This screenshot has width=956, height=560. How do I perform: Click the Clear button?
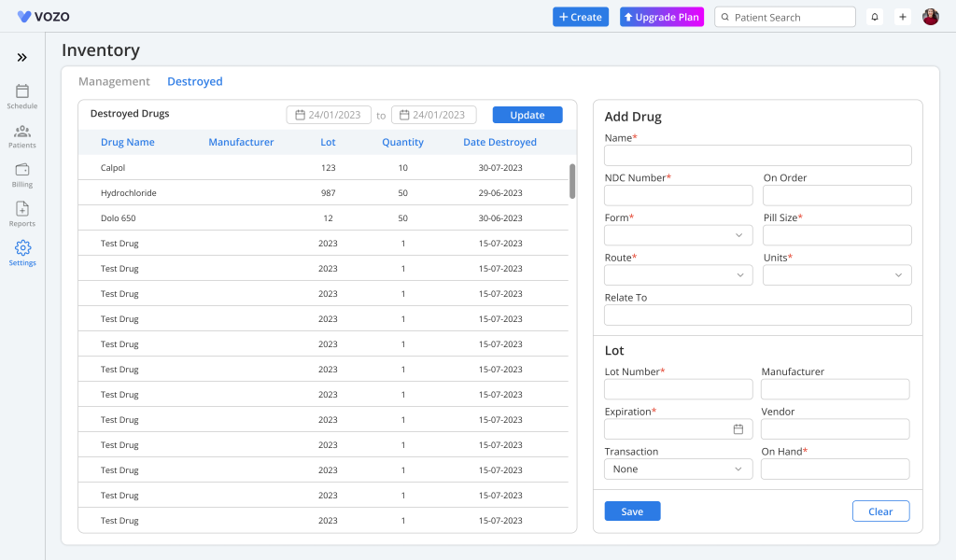click(880, 511)
